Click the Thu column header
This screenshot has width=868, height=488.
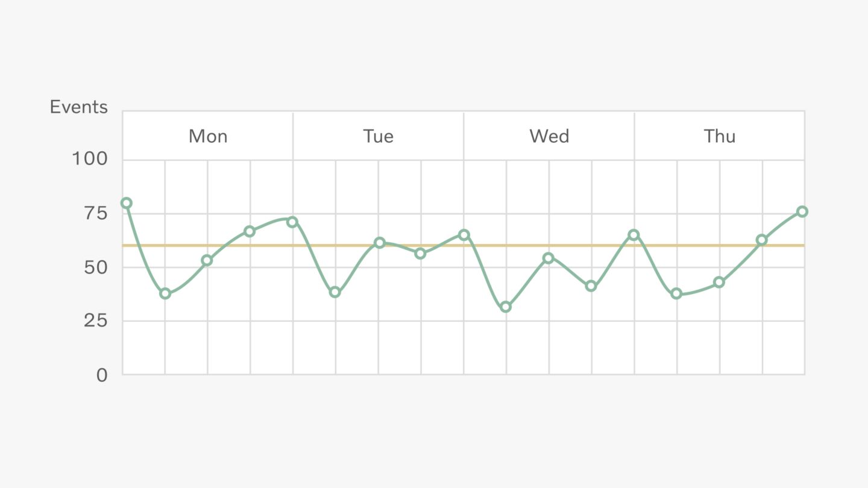tap(720, 136)
